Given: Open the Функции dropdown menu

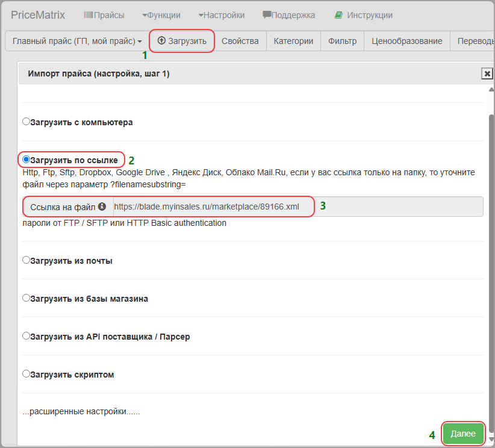Looking at the screenshot, I should (161, 15).
